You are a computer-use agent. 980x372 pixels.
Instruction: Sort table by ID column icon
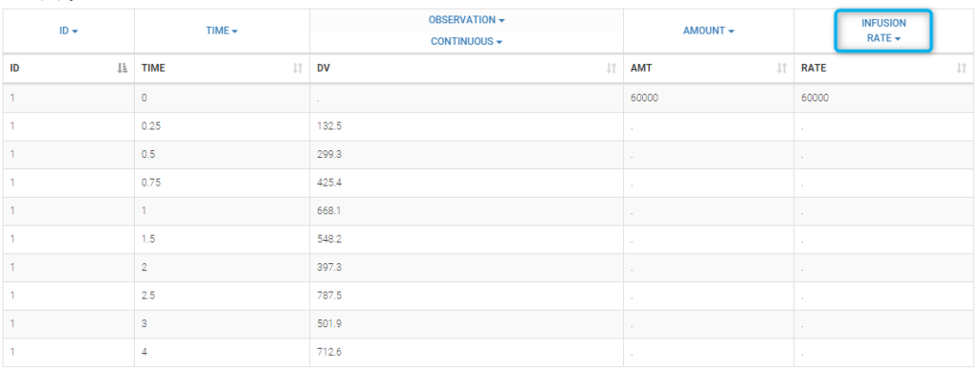(x=122, y=68)
